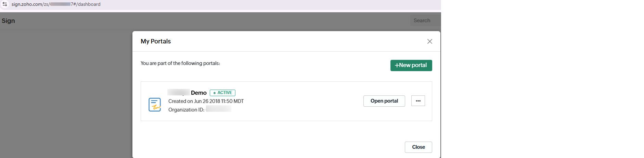Create a portal with +New portal

[411, 65]
